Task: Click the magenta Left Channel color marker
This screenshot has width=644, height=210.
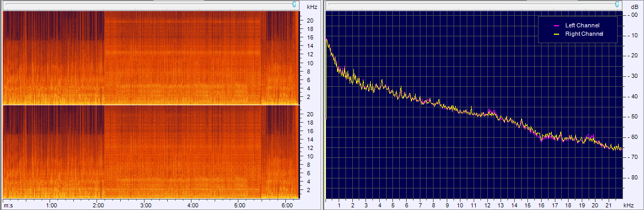Action: tap(555, 25)
